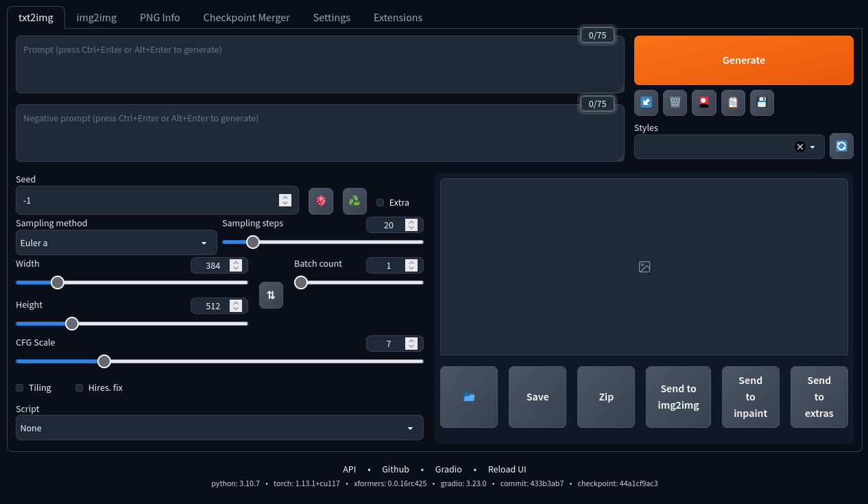Viewport: 868px width, 504px height.
Task: Click the Sampling steps slider handle
Action: 253,241
